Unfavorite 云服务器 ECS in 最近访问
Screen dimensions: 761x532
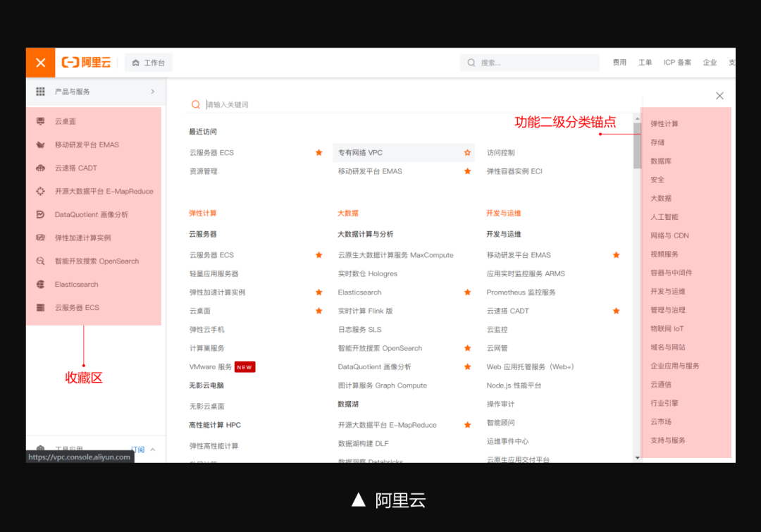pos(319,152)
